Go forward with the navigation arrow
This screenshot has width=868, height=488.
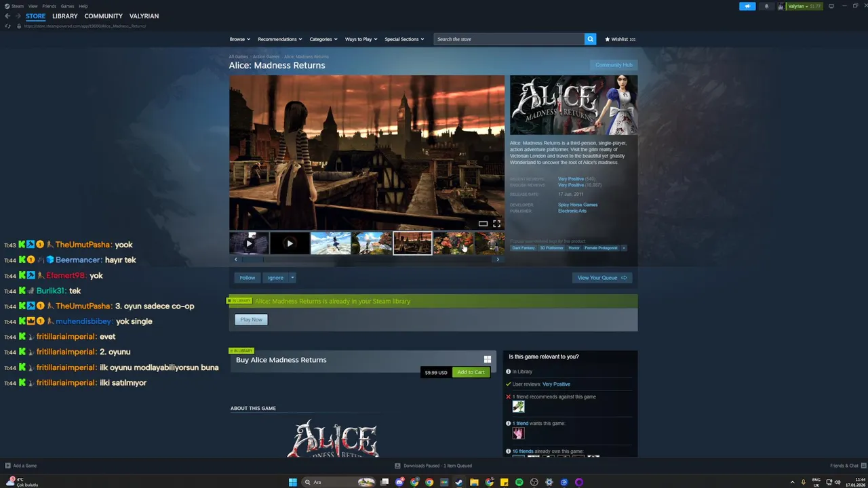point(18,16)
